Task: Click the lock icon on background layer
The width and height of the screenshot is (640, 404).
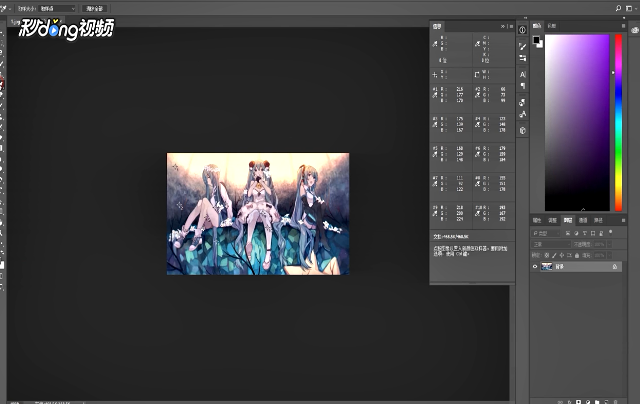Action: (615, 266)
